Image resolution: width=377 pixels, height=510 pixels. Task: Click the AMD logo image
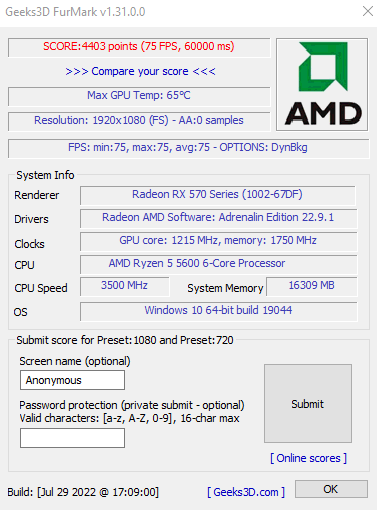pyautogui.click(x=322, y=84)
